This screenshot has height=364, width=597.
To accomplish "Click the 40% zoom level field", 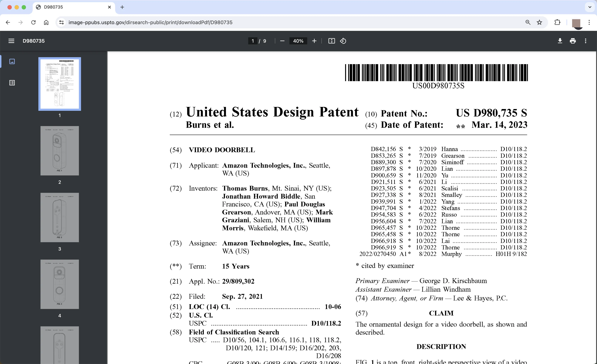I will coord(298,41).
